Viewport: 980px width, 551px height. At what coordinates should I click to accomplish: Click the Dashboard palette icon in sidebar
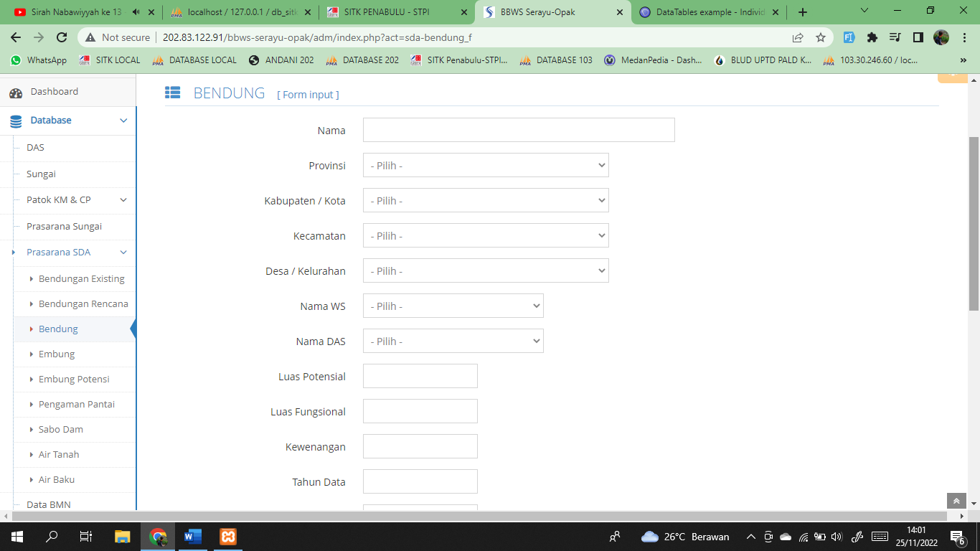pyautogui.click(x=16, y=93)
